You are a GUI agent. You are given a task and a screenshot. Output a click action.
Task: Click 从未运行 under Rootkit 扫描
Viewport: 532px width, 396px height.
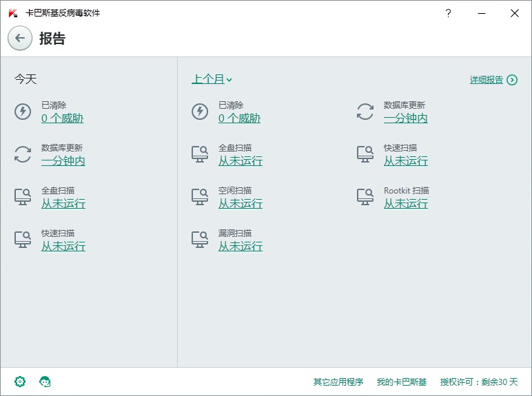(x=405, y=204)
